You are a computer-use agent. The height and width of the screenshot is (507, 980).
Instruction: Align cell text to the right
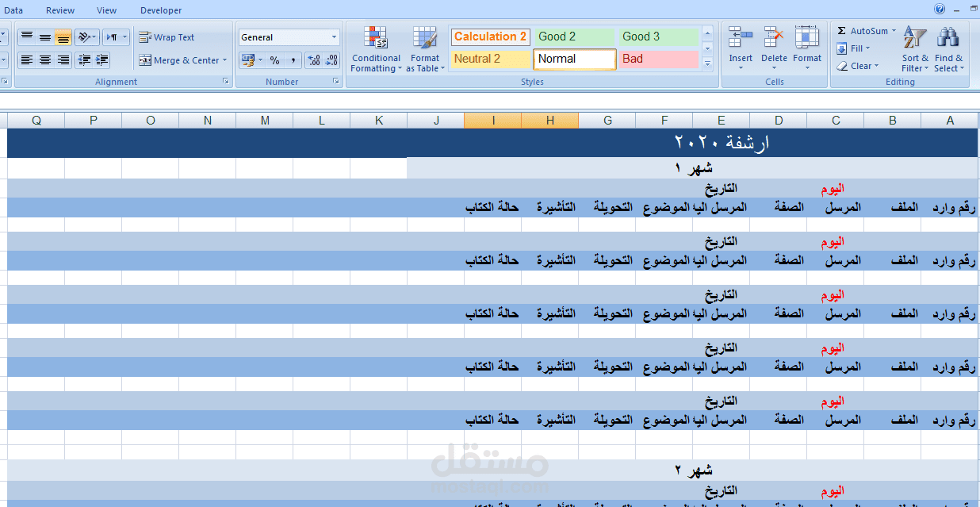[63, 60]
